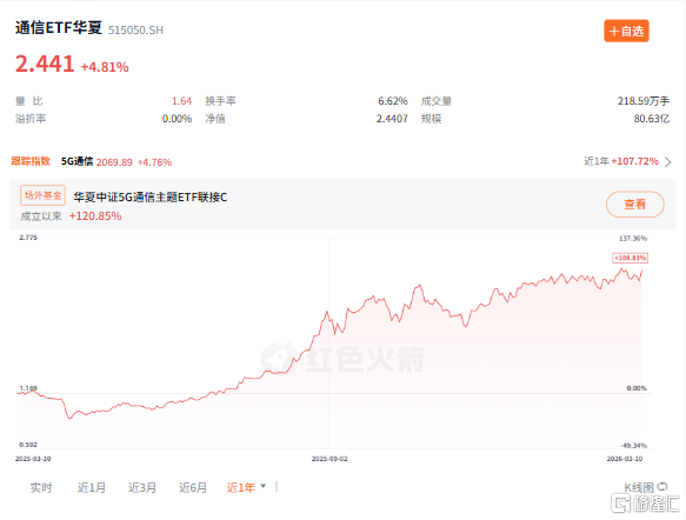
Task: Select the 近1月 time range tab
Action: click(91, 487)
